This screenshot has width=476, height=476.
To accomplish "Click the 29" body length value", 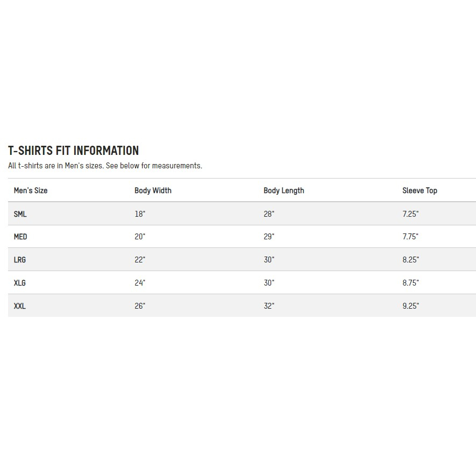I will coord(269,237).
